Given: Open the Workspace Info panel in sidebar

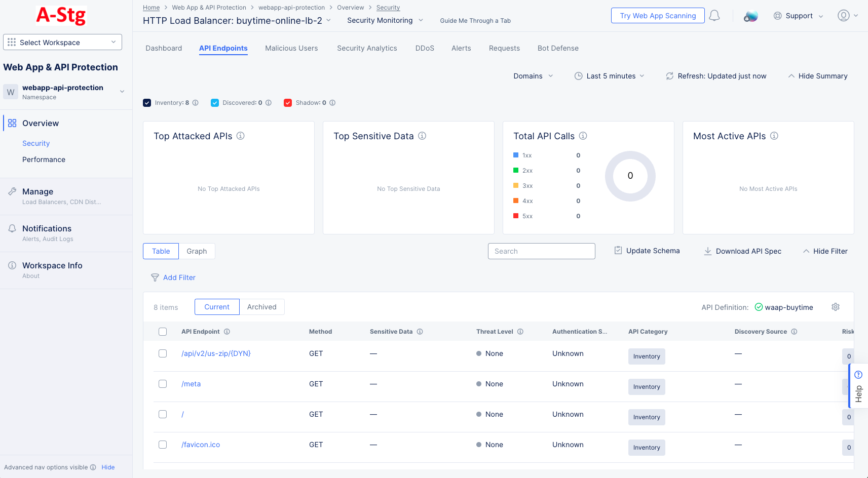Looking at the screenshot, I should tap(52, 265).
